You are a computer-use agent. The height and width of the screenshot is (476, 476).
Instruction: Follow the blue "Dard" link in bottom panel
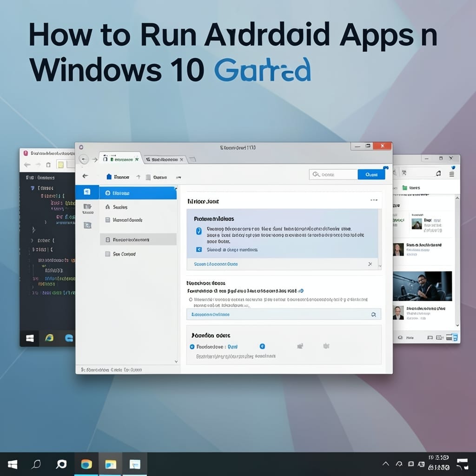[x=232, y=347]
